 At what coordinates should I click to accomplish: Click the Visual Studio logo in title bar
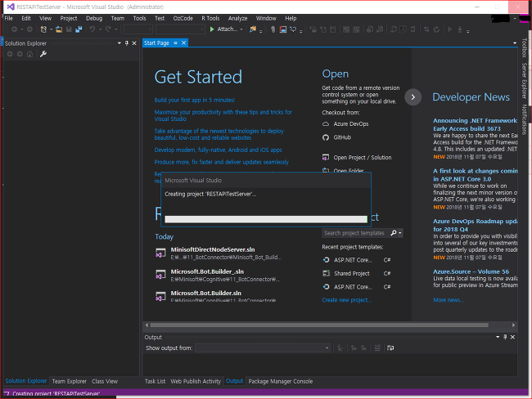tap(11, 7)
